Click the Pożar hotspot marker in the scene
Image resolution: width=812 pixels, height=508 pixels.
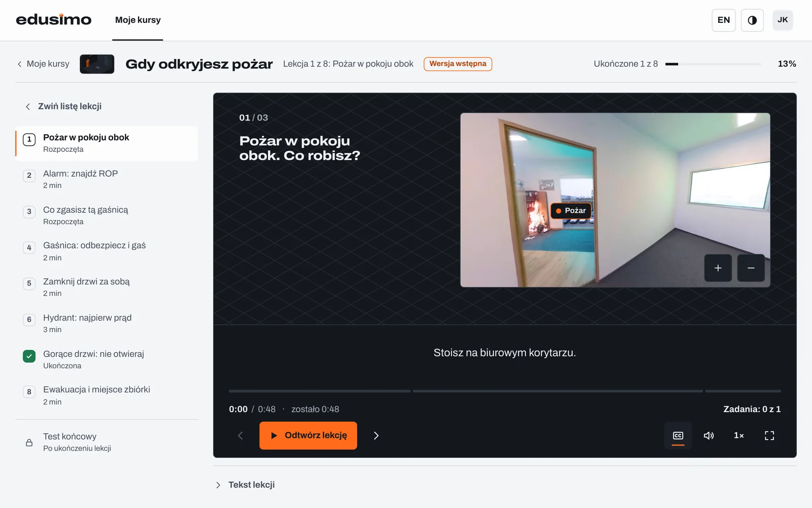point(571,211)
